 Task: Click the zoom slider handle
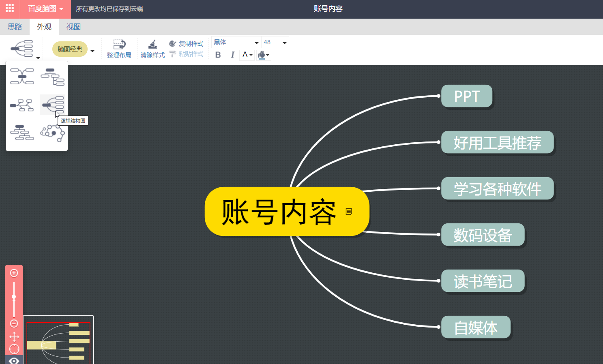[14, 297]
